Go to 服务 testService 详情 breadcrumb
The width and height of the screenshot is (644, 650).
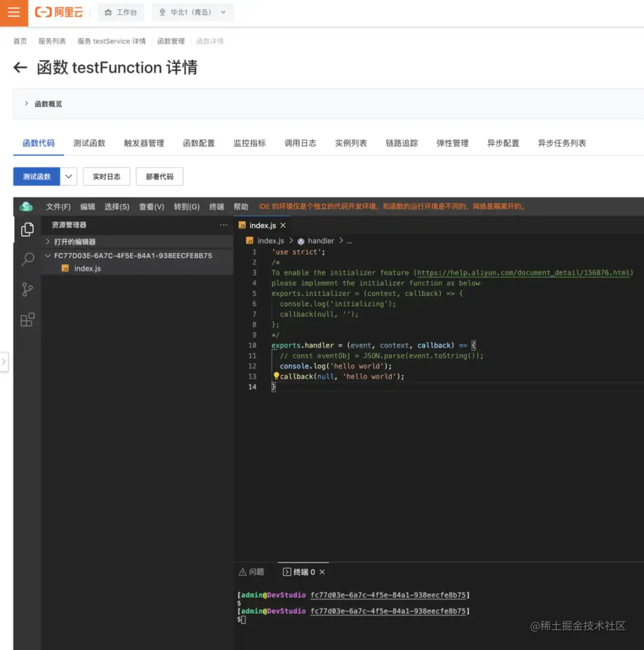click(112, 41)
